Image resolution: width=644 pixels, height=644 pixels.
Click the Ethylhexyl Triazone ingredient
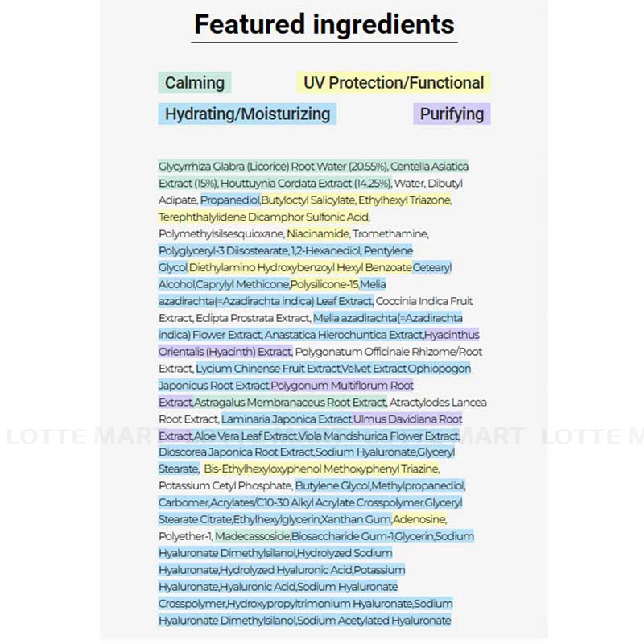404,200
